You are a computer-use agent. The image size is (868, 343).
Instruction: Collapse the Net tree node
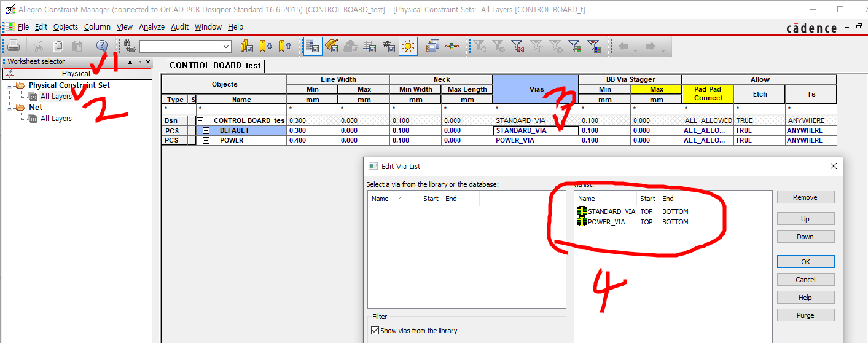(10, 108)
